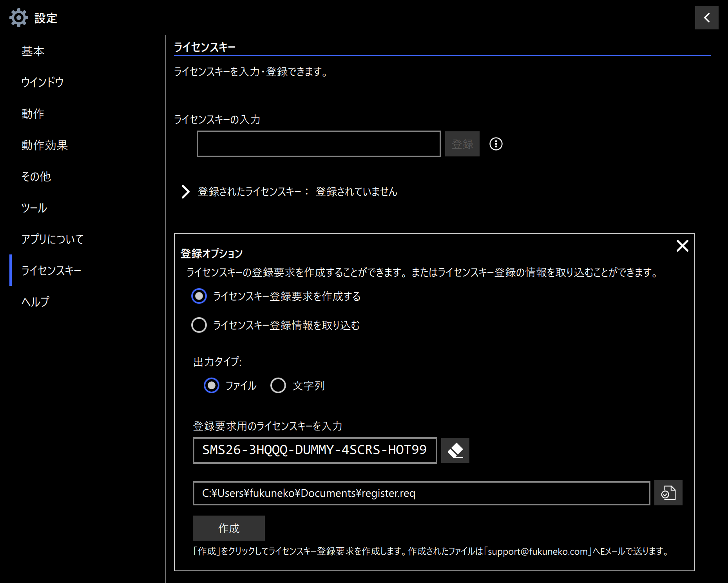Expand 登録されたライセンスキー chevron

(x=185, y=192)
